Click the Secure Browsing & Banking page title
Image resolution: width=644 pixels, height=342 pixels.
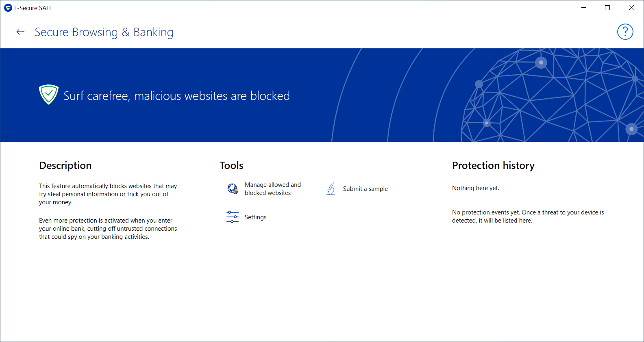tap(104, 32)
